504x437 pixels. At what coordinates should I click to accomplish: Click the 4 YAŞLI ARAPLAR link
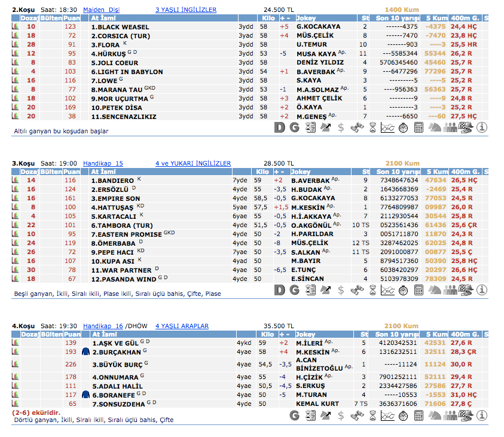(182, 326)
